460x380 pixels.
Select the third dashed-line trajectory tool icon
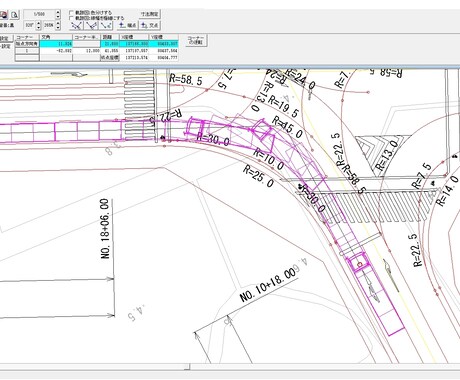pyautogui.click(x=106, y=25)
